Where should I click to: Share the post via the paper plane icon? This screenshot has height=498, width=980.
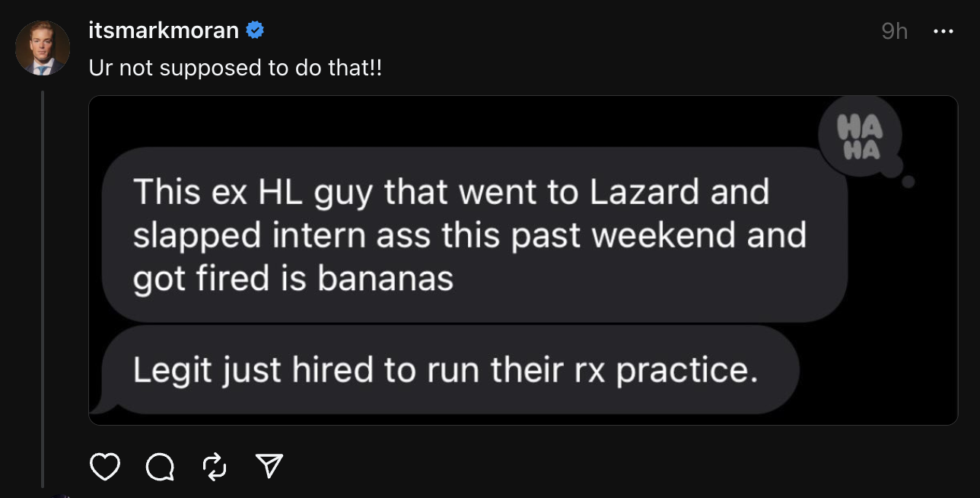[x=269, y=465]
